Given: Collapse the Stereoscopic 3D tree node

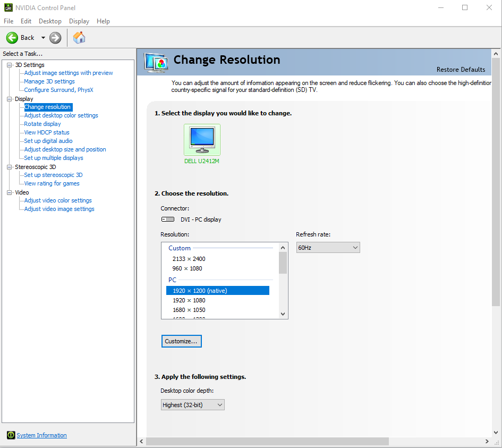Looking at the screenshot, I should (x=9, y=167).
